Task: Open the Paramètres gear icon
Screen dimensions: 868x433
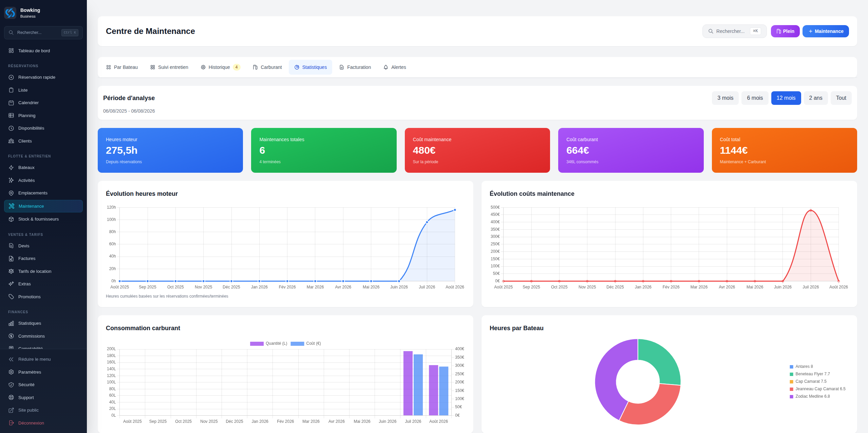Action: click(11, 372)
